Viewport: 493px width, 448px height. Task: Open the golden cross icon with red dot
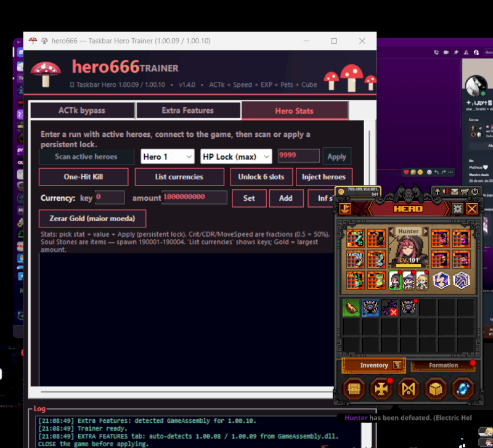381,389
